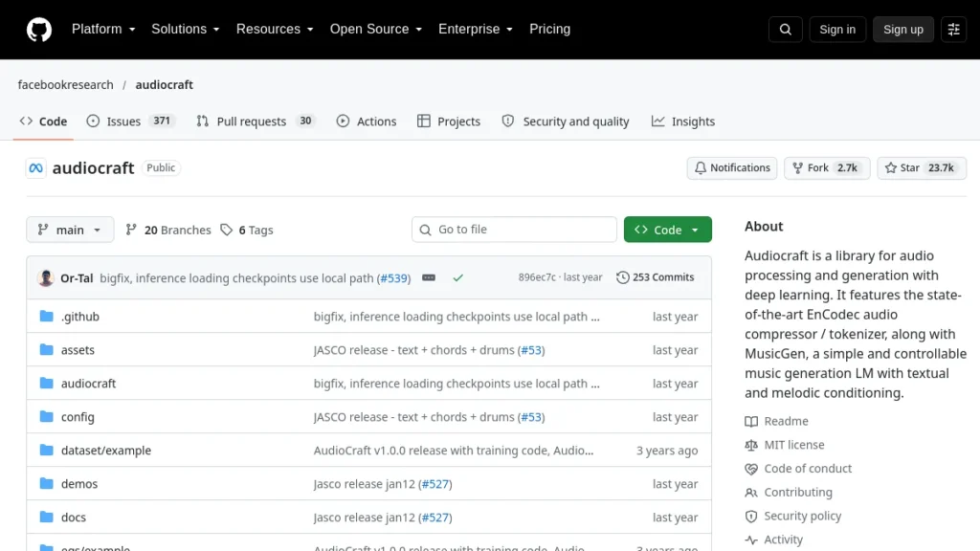Open the header menu icon next to Sign up
Viewport: 980px width, 551px height.
pos(954,30)
